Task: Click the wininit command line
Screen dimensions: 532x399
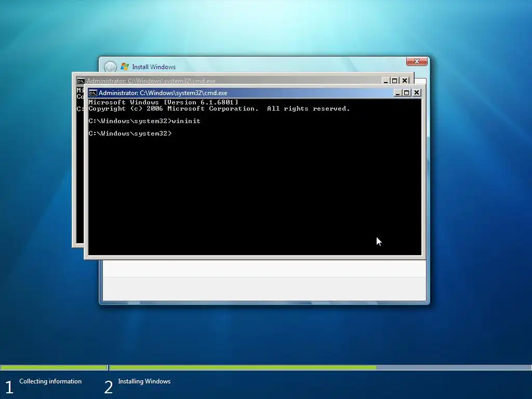Action: point(144,121)
